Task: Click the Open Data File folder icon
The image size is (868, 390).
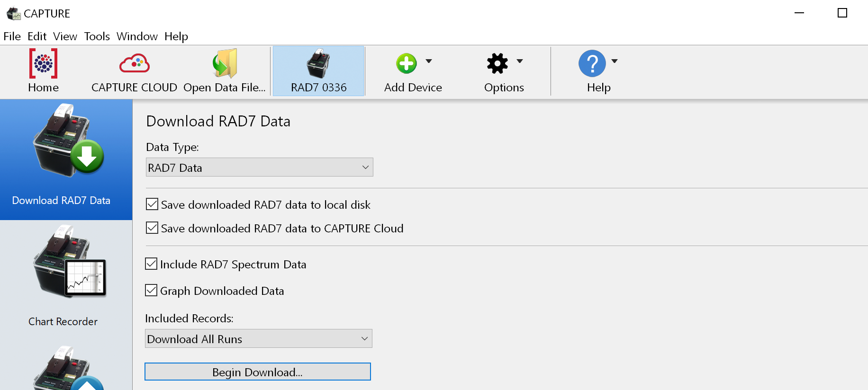Action: pyautogui.click(x=225, y=63)
